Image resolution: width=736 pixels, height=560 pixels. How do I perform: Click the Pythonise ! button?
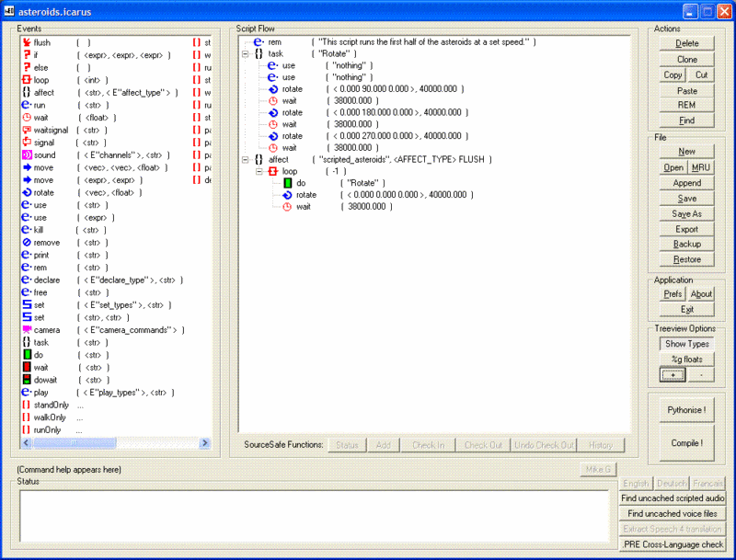tap(687, 410)
